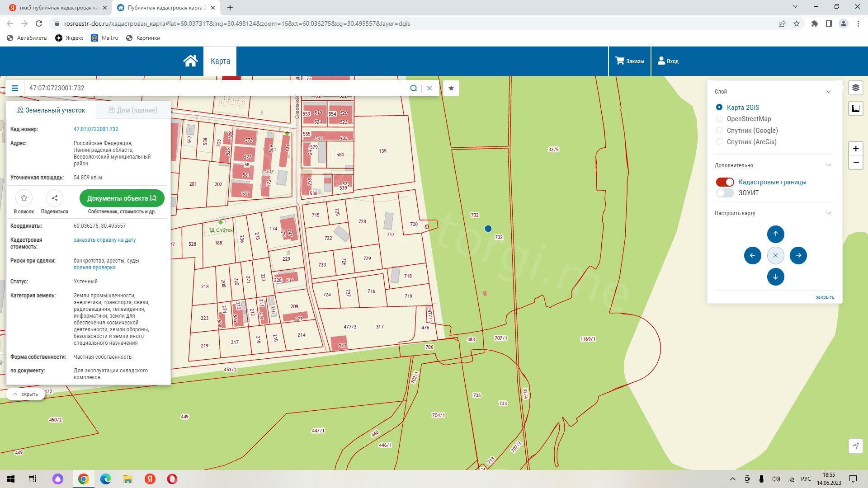
Task: Zoom in the map with plus
Action: coord(855,149)
